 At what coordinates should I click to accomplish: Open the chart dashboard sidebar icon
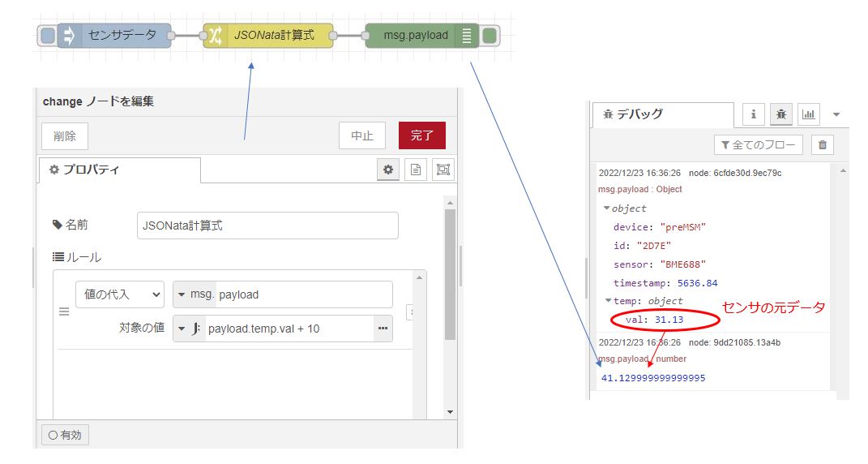click(x=808, y=115)
